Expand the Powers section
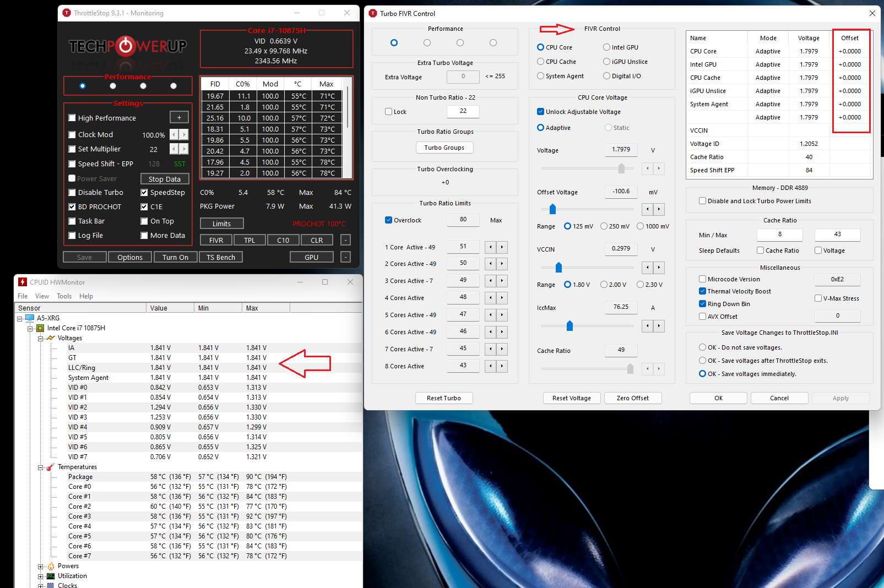884x588 pixels. pyautogui.click(x=40, y=567)
